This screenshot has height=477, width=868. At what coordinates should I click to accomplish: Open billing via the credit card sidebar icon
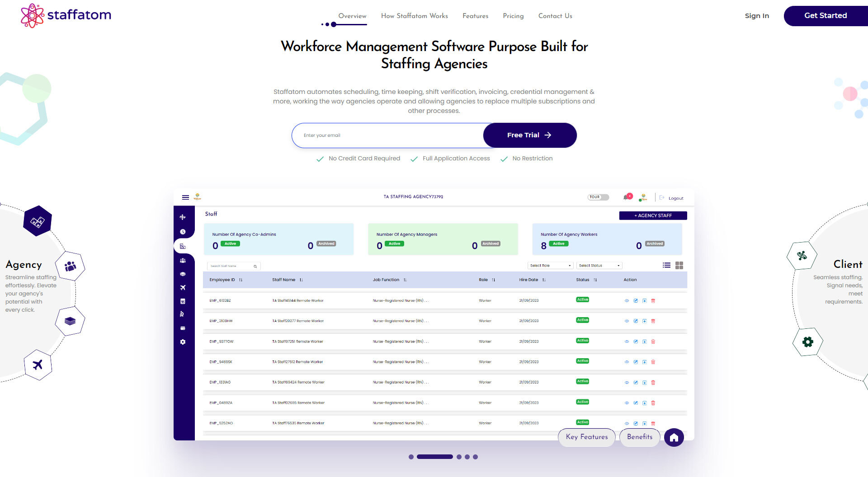pos(183,328)
